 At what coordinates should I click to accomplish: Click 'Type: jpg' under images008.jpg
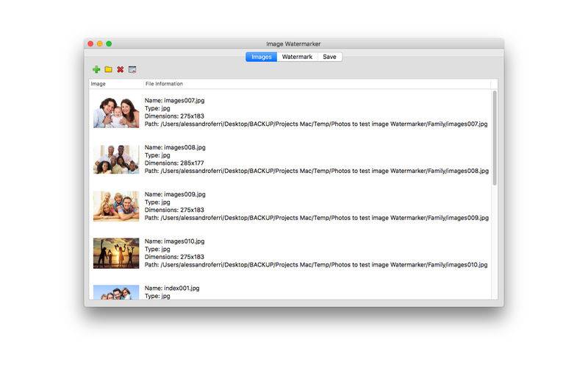coord(157,155)
